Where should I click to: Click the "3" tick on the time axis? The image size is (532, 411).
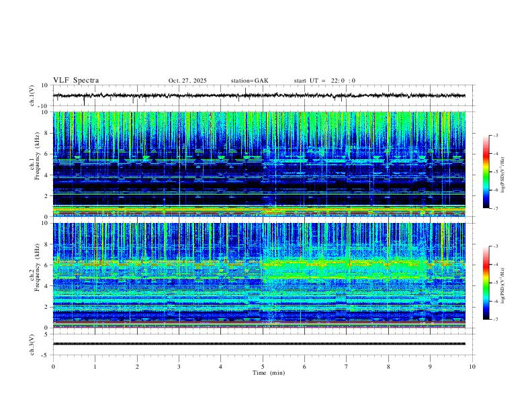tap(179, 367)
